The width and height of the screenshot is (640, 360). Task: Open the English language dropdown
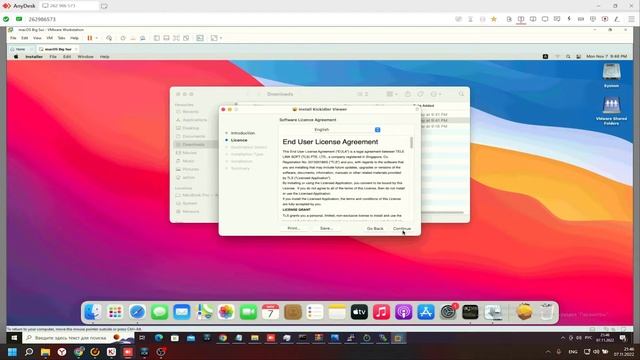coord(346,129)
